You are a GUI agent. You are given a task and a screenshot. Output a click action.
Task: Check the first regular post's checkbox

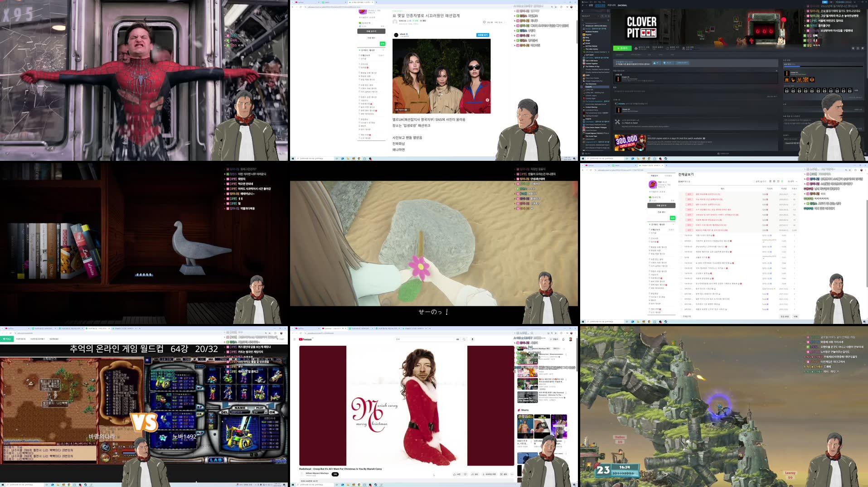click(681, 236)
